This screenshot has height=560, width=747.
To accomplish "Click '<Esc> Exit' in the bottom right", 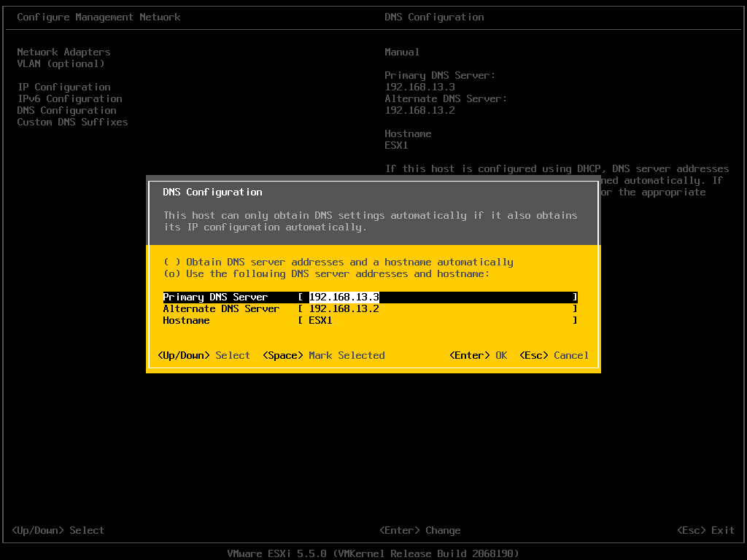I will click(x=705, y=530).
